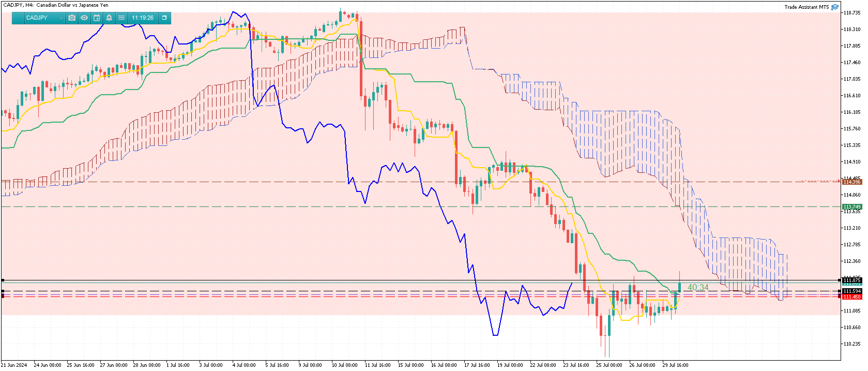Select the 114.396 brown price label

coord(852,182)
